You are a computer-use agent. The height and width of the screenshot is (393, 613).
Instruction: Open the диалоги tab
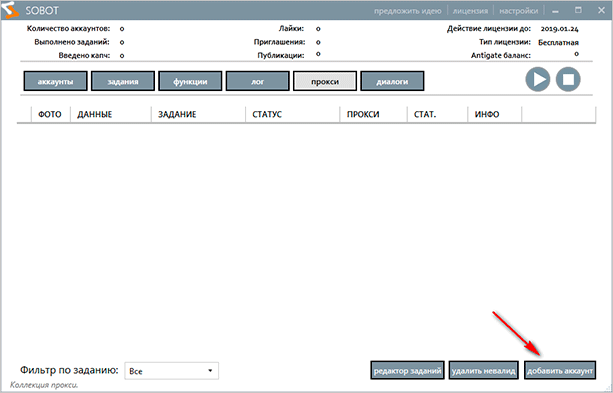[x=392, y=81]
